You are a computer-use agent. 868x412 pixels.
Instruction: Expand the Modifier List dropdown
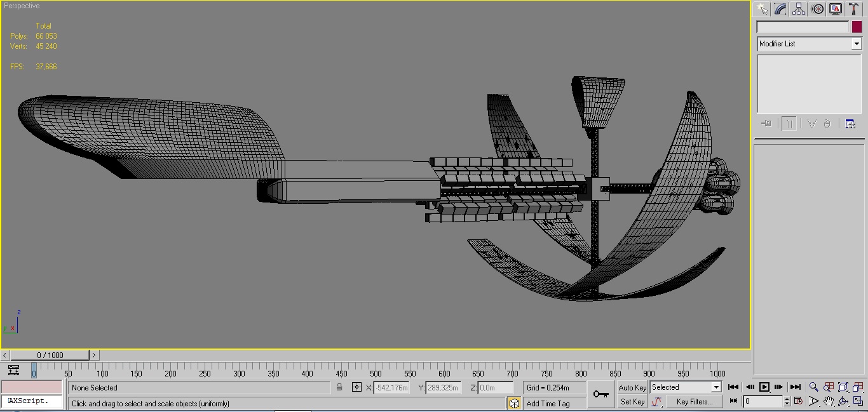pos(856,44)
